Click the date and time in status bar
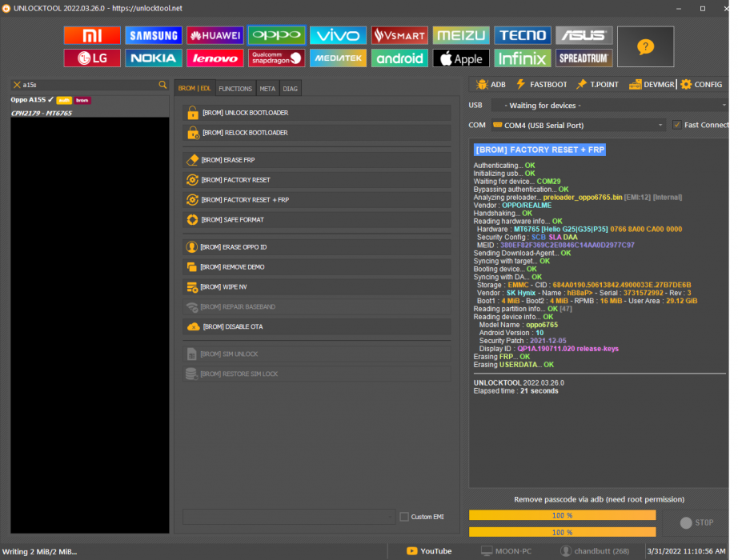Image resolution: width=738 pixels, height=560 pixels. [x=686, y=551]
